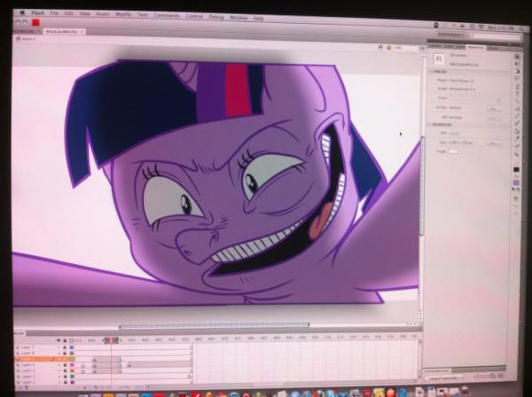532x397 pixels.
Task: Lock the layer with the teal swatch
Action: click(x=65, y=377)
